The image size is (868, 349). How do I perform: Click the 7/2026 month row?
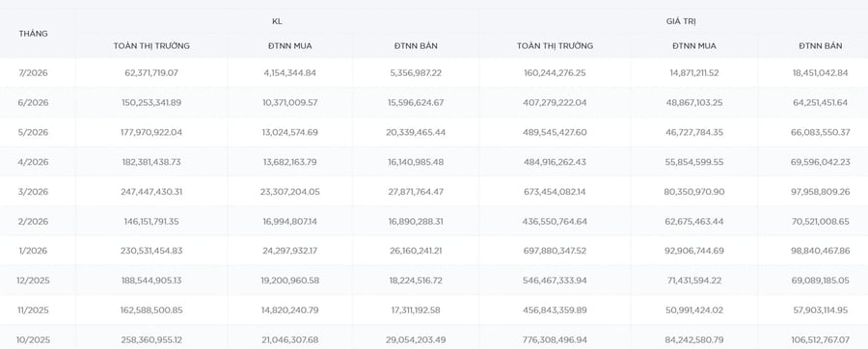(434, 73)
